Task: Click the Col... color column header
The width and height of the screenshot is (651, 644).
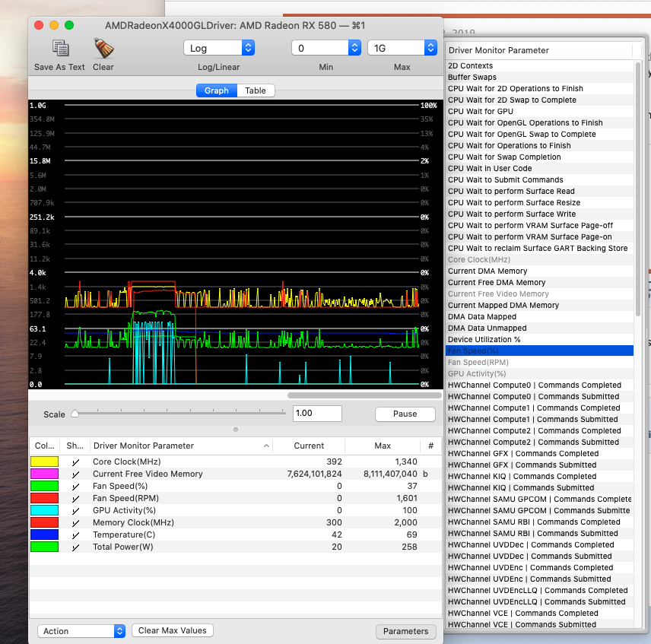Action: tap(44, 446)
